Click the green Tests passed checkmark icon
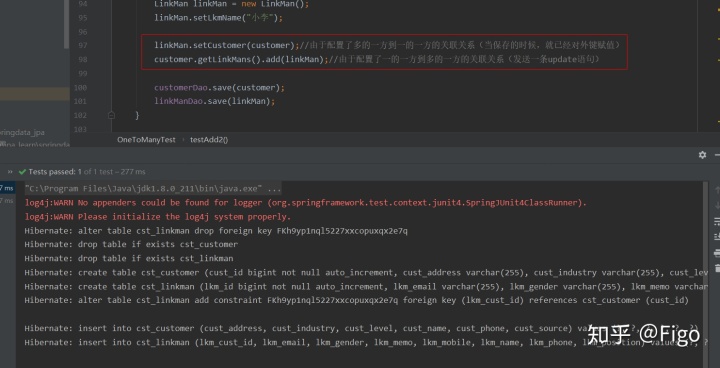 (22, 172)
